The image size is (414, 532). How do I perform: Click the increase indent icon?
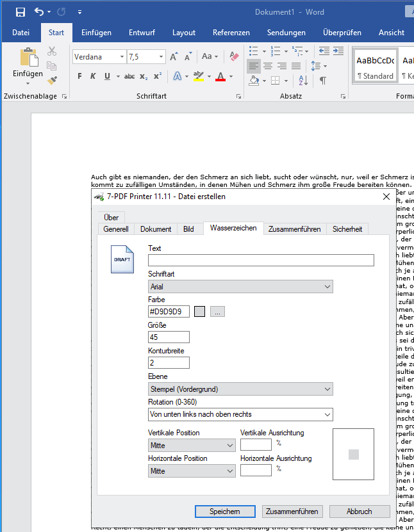[338, 51]
